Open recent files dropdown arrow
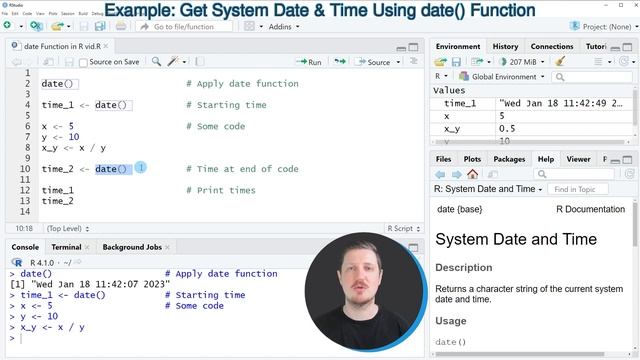 [69, 27]
